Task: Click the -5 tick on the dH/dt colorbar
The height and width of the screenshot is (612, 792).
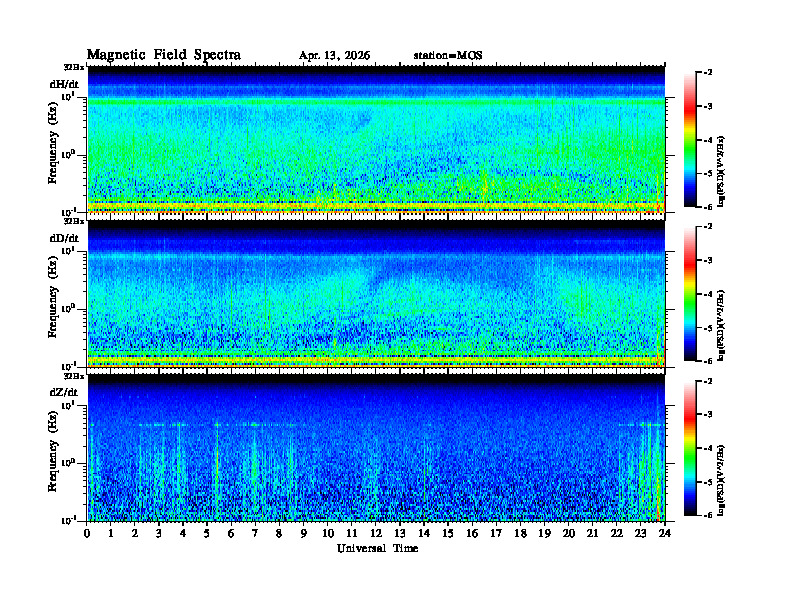Action: [x=708, y=174]
